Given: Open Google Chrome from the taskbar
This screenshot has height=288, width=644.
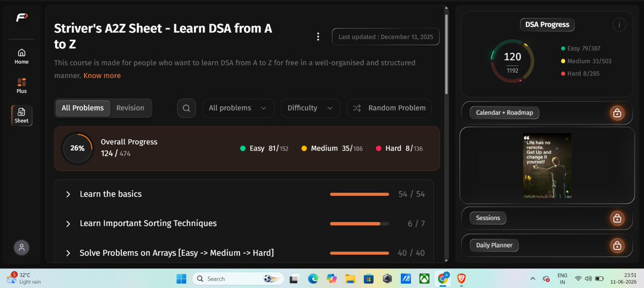Looking at the screenshot, I should [x=443, y=278].
